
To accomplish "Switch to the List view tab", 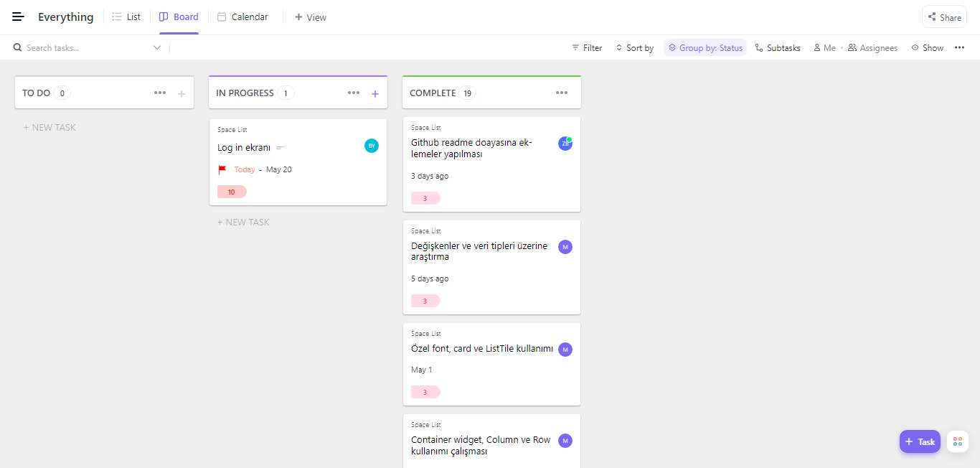I will (x=126, y=17).
